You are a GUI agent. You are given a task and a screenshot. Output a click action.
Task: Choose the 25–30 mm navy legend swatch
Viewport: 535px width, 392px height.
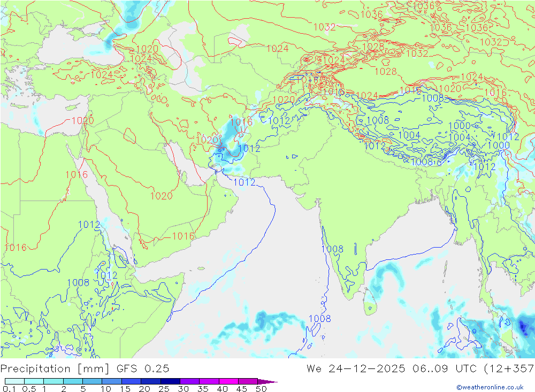[x=170, y=381]
